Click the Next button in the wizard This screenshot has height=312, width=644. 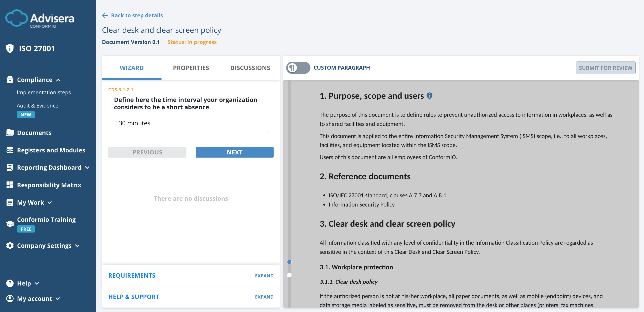click(x=234, y=152)
